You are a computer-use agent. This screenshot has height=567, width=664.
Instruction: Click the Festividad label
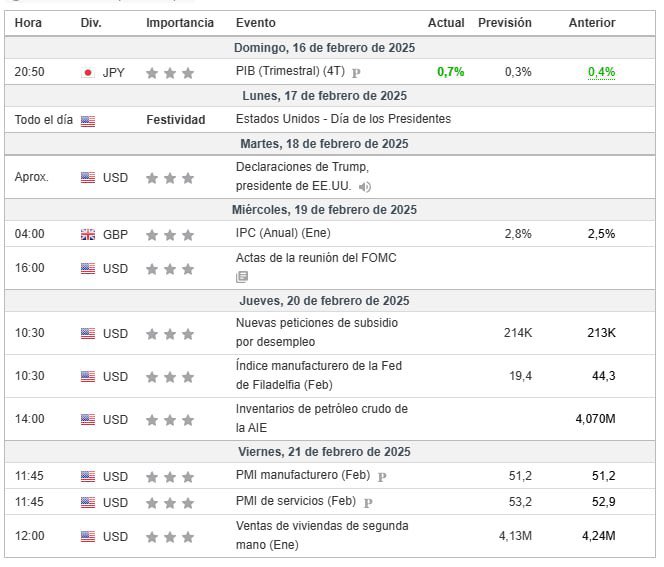(x=176, y=120)
